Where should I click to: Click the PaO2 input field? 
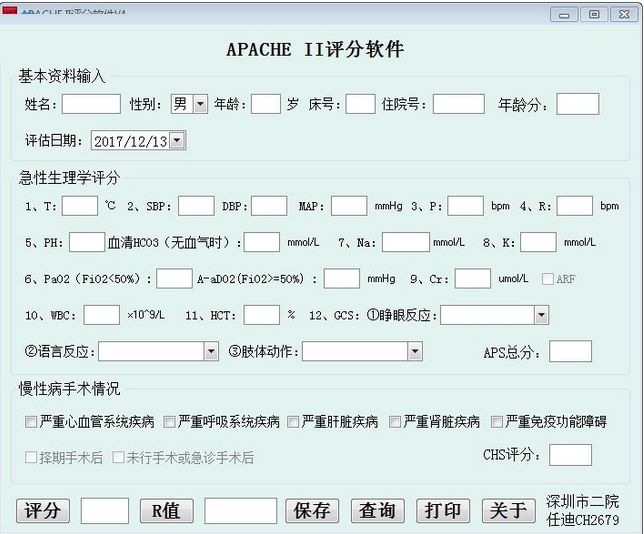pos(175,279)
